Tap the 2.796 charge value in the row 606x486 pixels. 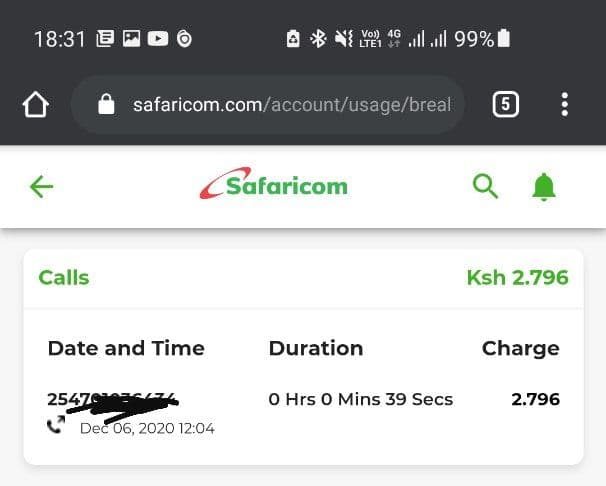pos(535,399)
